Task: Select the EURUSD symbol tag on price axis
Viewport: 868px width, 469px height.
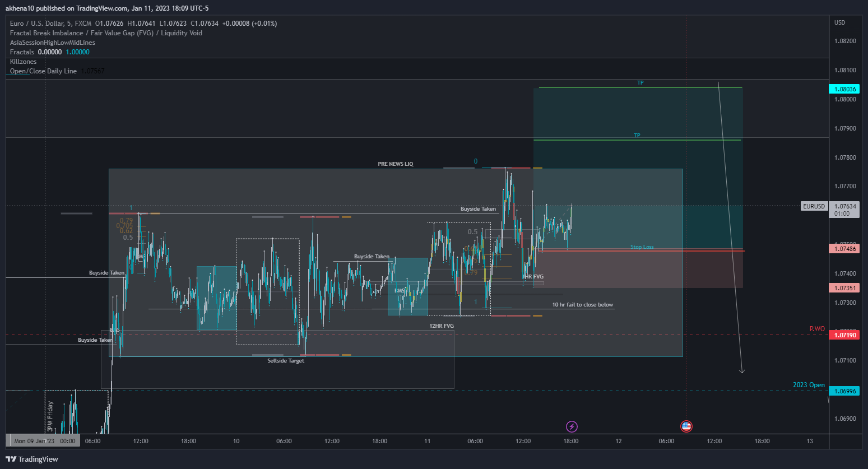Action: (814, 206)
